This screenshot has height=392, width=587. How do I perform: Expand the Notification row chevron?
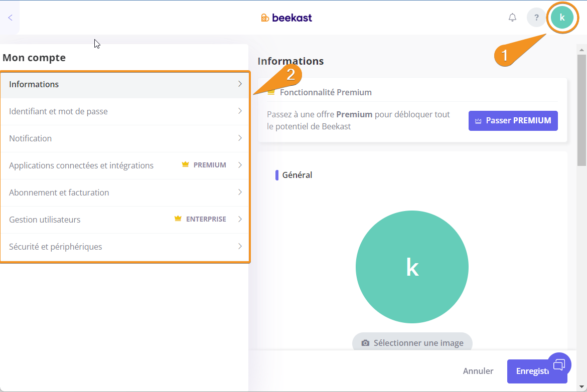click(x=240, y=138)
